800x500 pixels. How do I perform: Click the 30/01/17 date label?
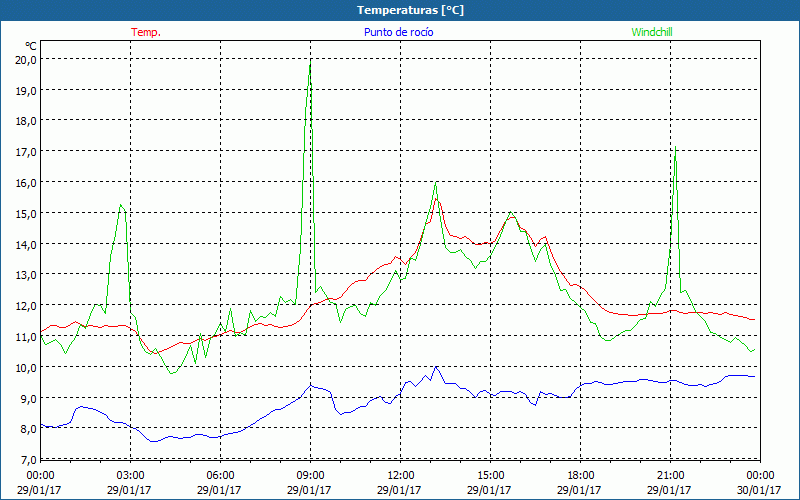pos(760,490)
